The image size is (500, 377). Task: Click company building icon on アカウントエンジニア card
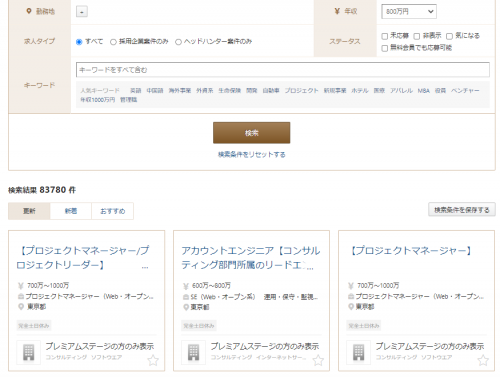pos(193,352)
